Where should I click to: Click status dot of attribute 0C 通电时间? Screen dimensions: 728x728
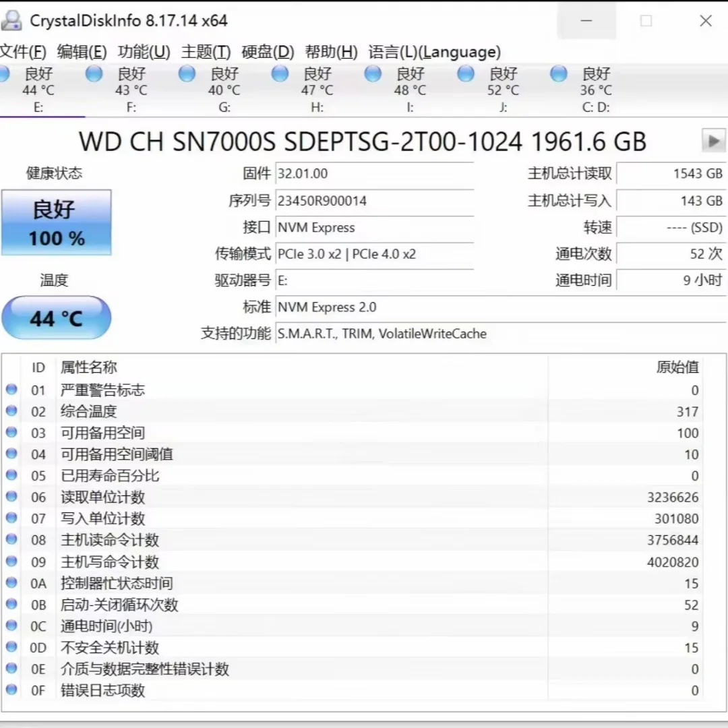click(11, 626)
